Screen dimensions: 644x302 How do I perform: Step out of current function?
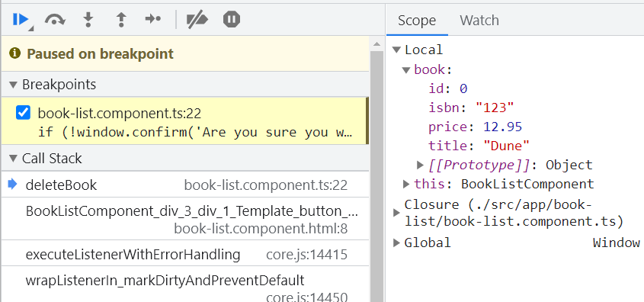(x=120, y=19)
